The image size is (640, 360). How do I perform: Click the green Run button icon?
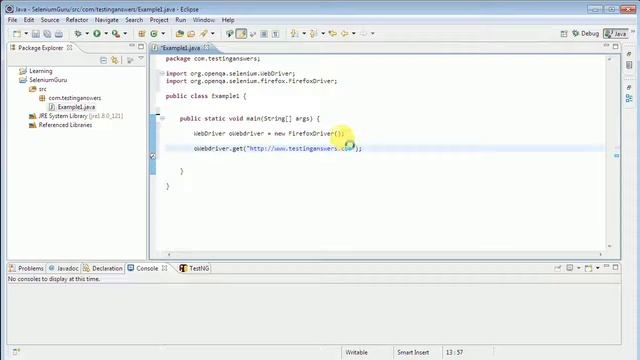tap(97, 34)
